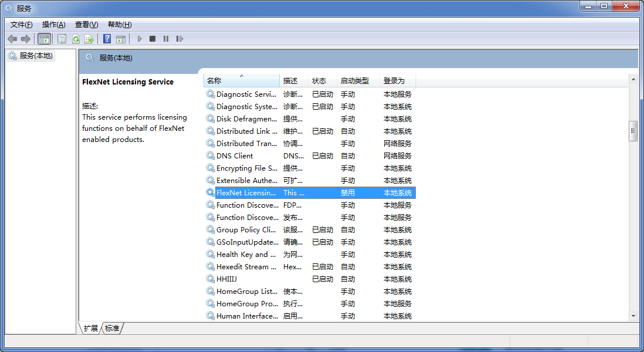Sort by the 状态 column header
The image size is (644, 352).
[323, 81]
